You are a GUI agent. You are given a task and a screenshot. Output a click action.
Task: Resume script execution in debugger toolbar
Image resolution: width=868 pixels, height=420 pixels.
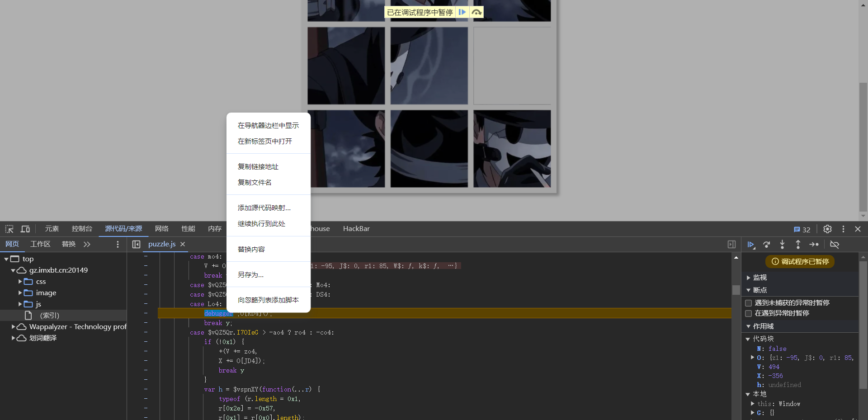(x=750, y=245)
